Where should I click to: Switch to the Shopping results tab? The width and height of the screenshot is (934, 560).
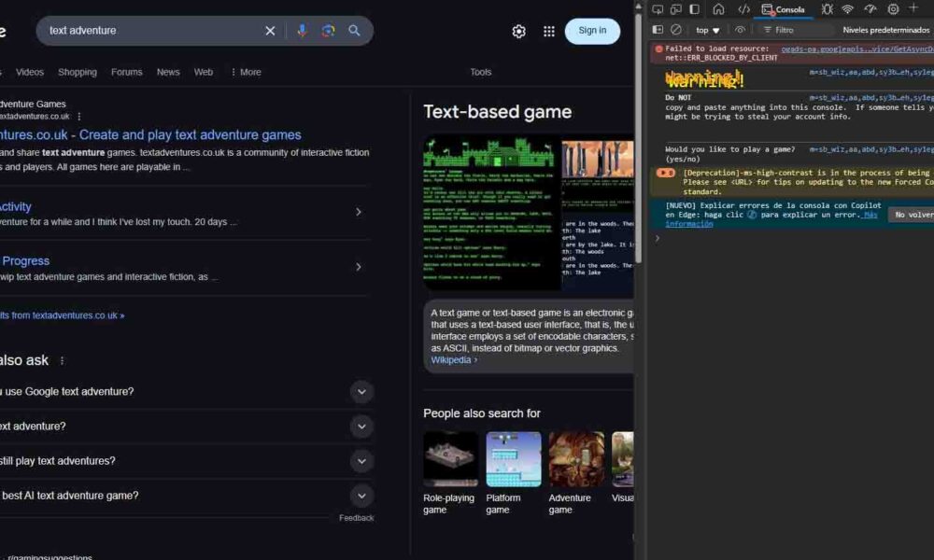click(x=78, y=72)
